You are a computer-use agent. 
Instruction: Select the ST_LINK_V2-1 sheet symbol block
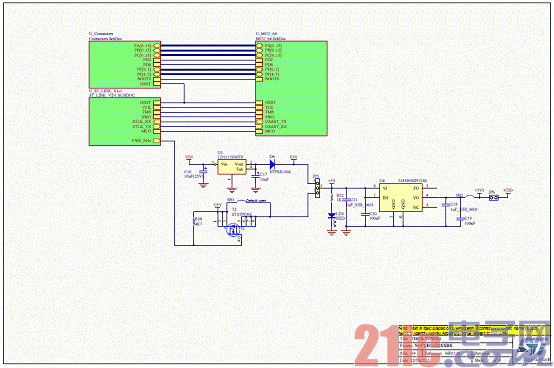pos(125,121)
